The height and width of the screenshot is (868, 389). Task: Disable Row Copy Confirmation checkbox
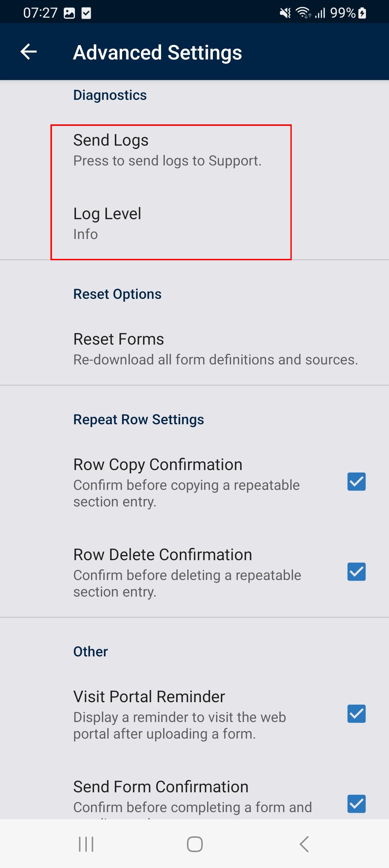click(x=357, y=482)
